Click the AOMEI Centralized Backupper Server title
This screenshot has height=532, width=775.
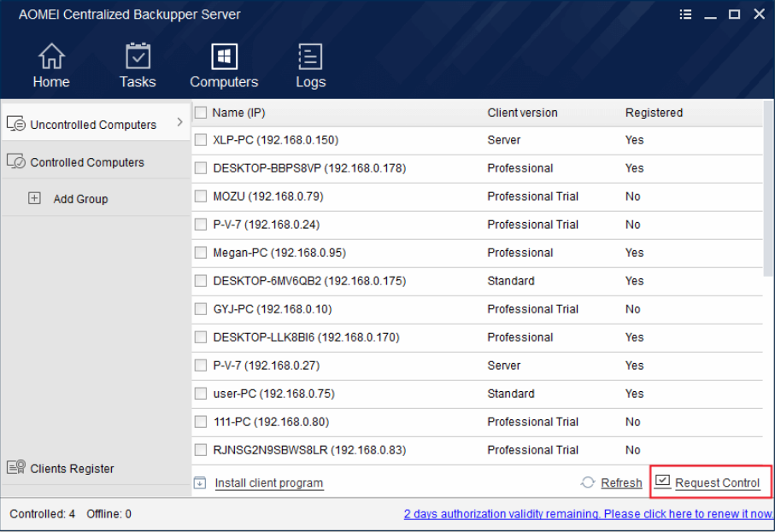point(130,15)
